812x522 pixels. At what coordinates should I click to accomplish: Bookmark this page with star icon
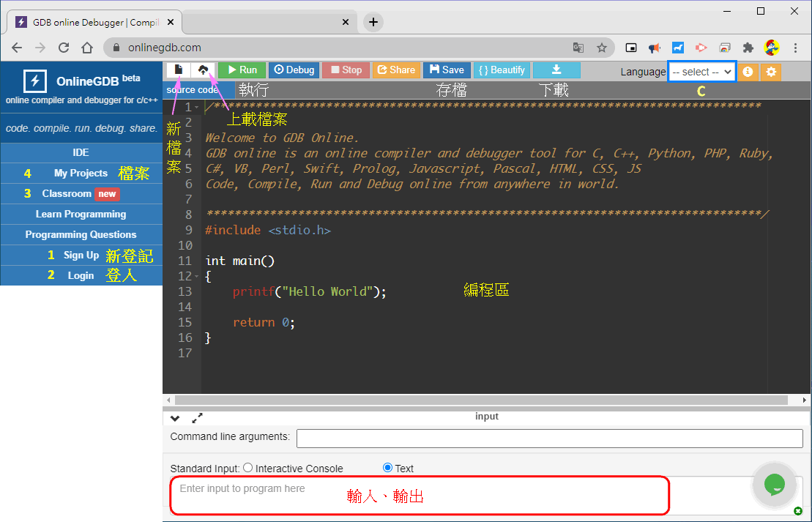point(602,48)
